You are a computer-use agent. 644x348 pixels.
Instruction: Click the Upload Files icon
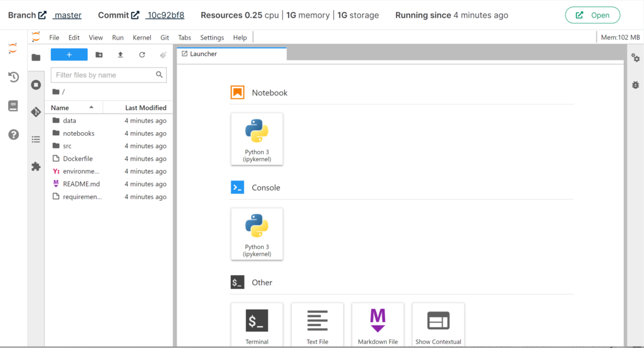[120, 55]
